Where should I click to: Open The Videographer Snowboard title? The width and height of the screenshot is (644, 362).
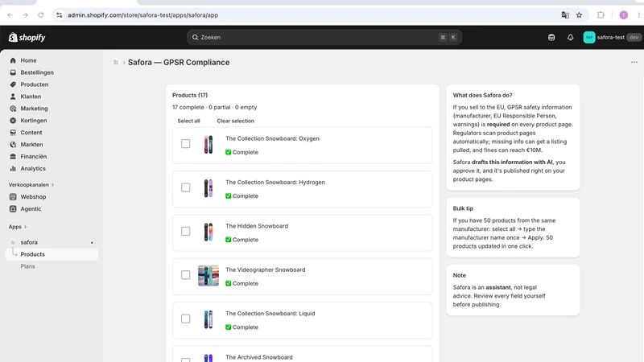pos(266,269)
